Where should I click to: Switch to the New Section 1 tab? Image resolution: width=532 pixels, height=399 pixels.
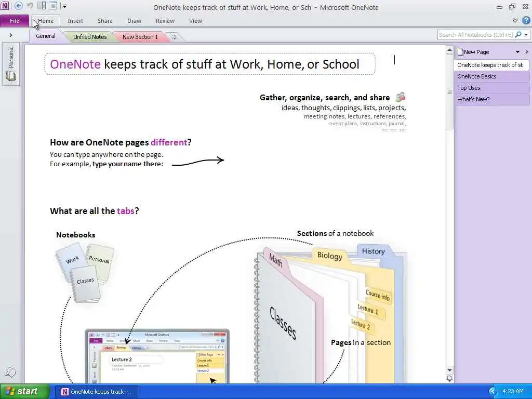[x=140, y=37]
